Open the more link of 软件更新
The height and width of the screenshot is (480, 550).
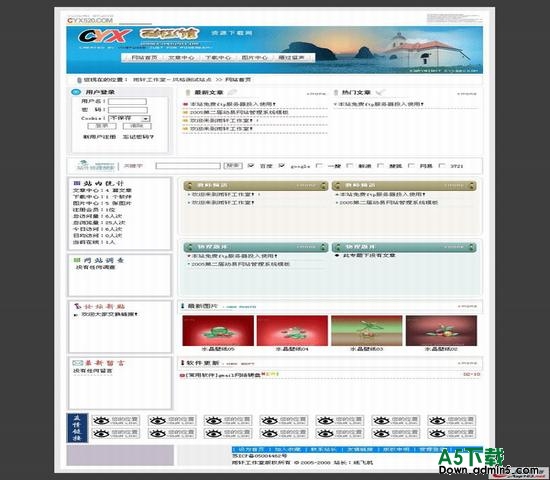[x=467, y=363]
